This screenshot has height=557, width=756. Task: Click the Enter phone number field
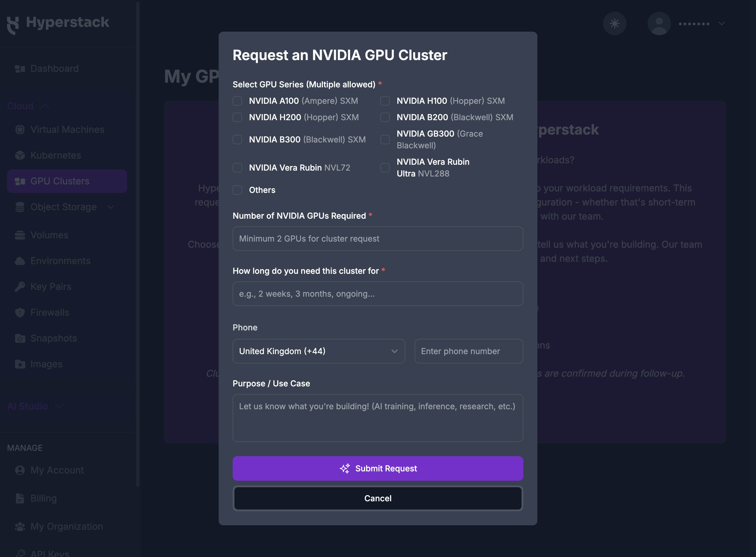coord(469,351)
